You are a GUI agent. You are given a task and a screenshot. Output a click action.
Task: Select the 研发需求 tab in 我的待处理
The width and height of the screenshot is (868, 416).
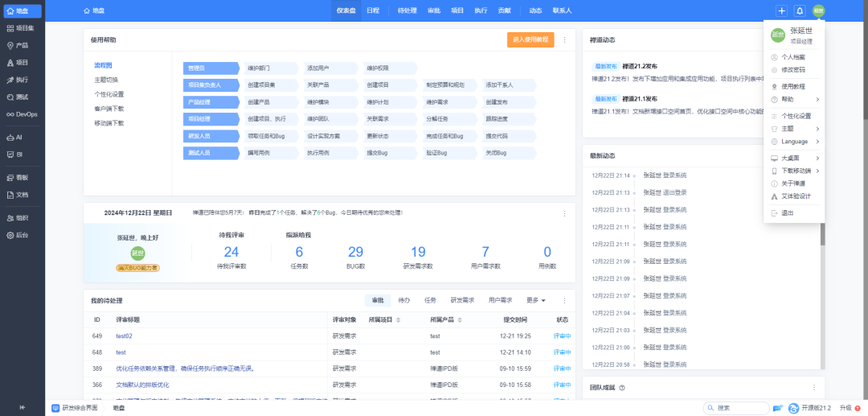pos(462,300)
